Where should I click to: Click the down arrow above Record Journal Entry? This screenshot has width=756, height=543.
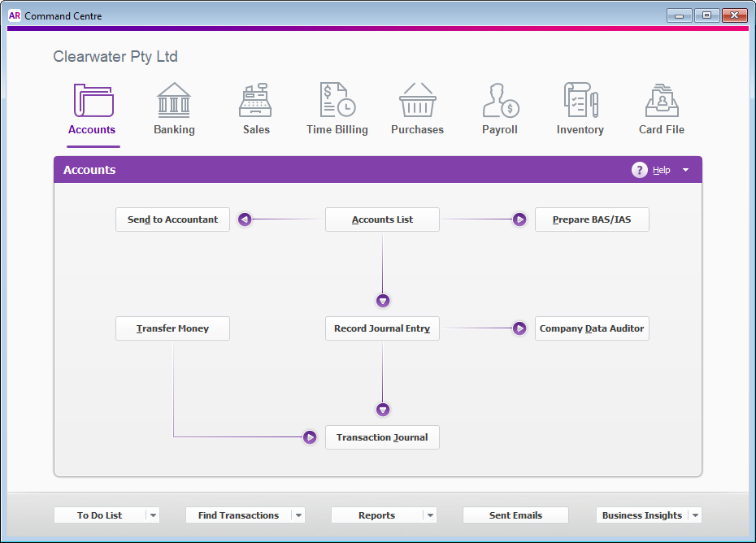(383, 301)
